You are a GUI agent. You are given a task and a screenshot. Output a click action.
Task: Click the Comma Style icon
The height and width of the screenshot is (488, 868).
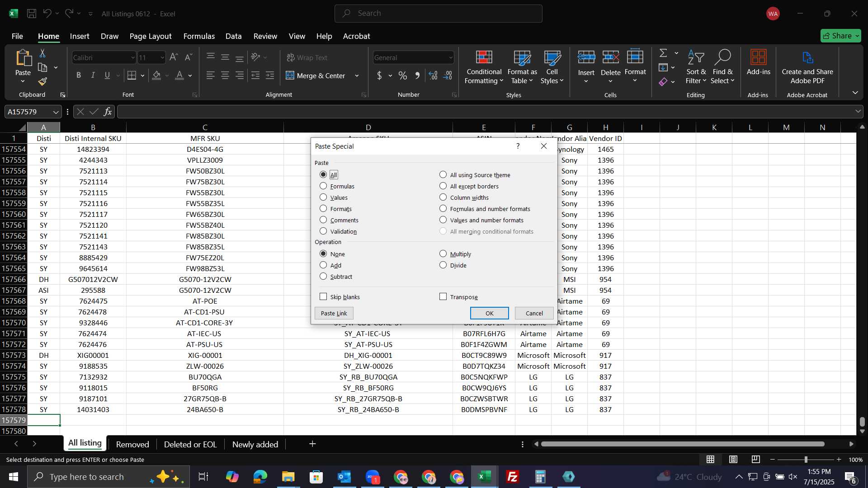pyautogui.click(x=417, y=75)
